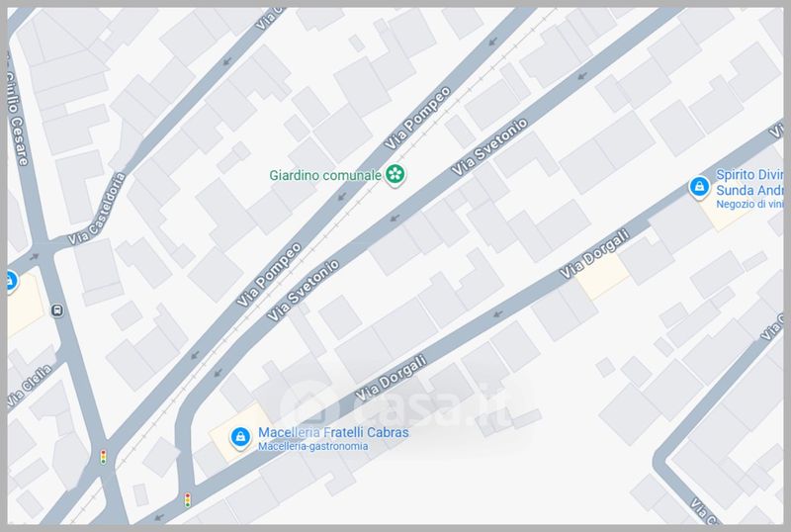Select the Macelleria Fratelli Cabras shop pin

pos(240,437)
